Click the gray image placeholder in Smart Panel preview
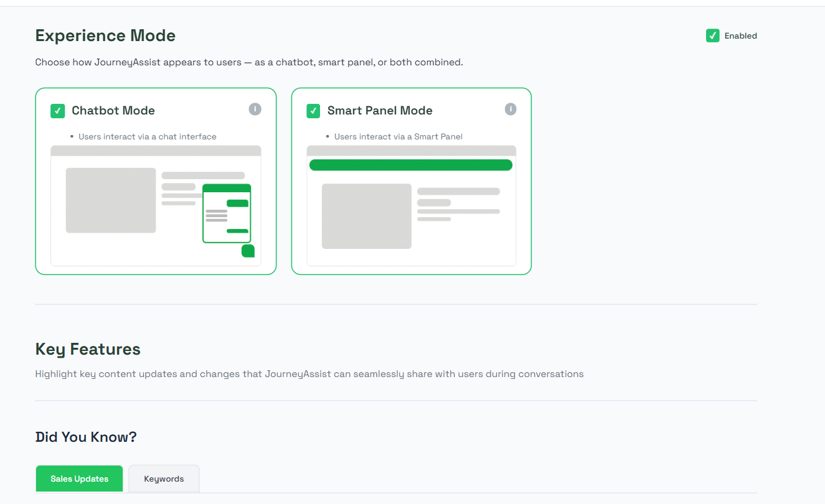 point(366,216)
